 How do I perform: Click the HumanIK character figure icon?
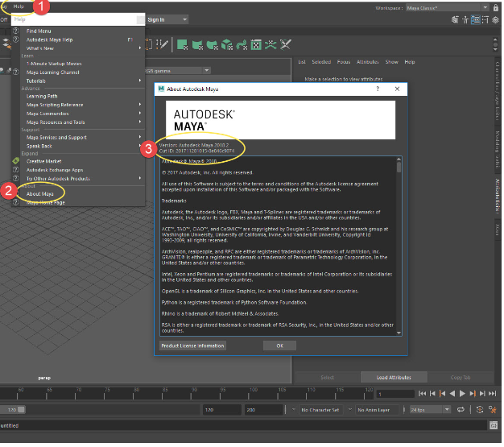pyautogui.click(x=465, y=20)
